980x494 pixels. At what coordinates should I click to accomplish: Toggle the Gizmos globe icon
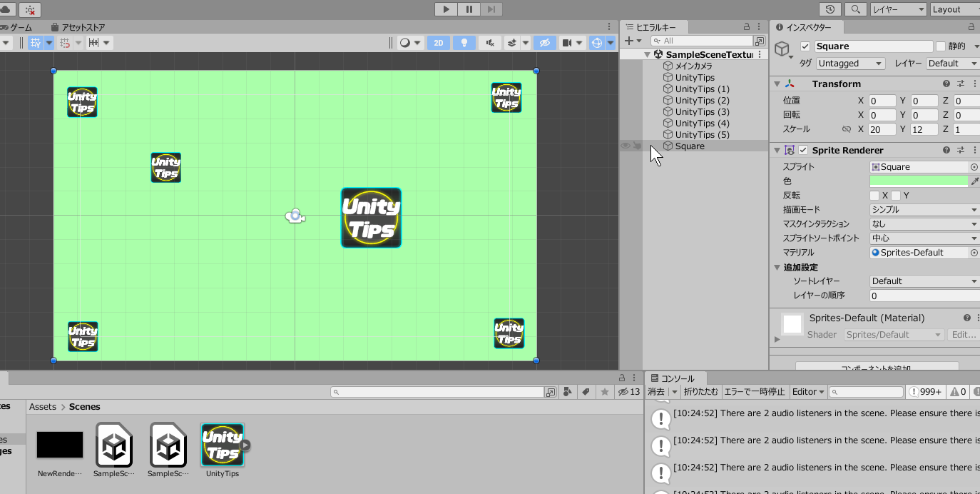tap(597, 43)
